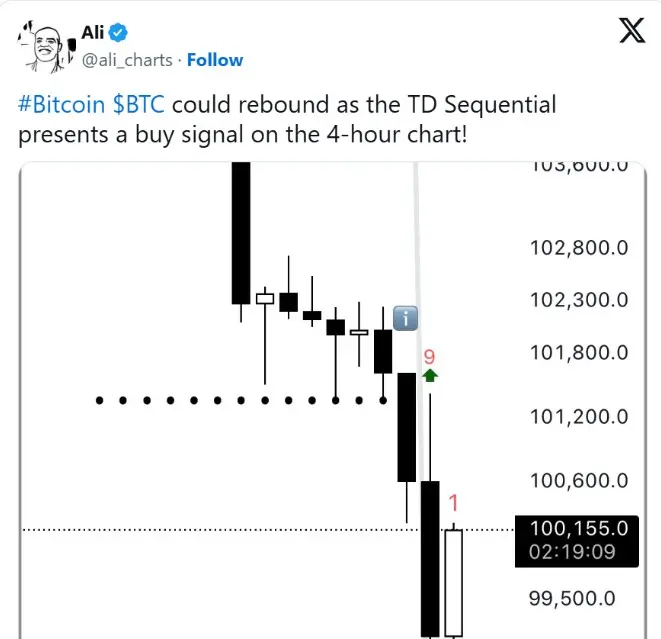Click the black dotted support line
The height and width of the screenshot is (639, 661).
tap(240, 401)
